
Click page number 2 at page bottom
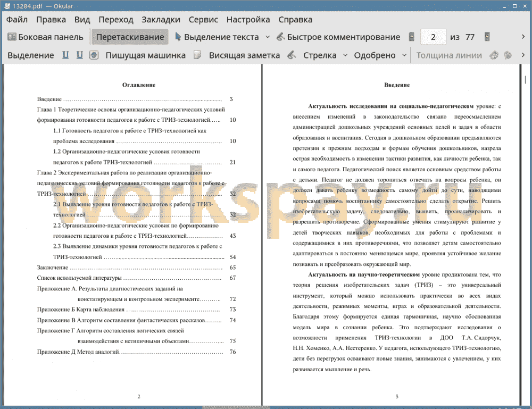139,396
